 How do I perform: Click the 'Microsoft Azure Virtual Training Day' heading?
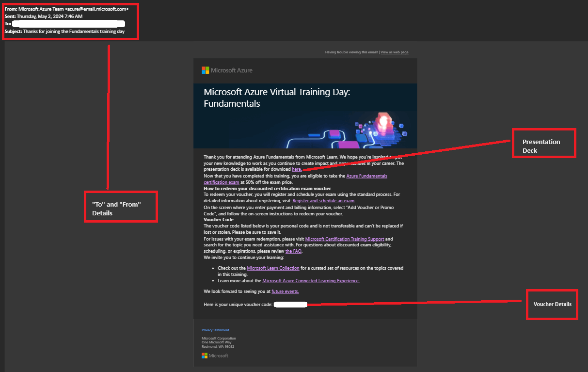277,97
